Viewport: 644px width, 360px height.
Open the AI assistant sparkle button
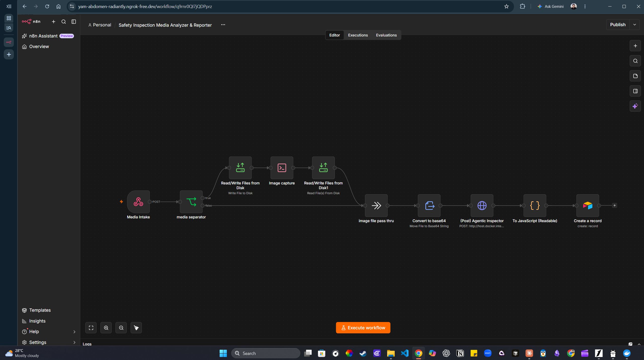click(x=635, y=106)
